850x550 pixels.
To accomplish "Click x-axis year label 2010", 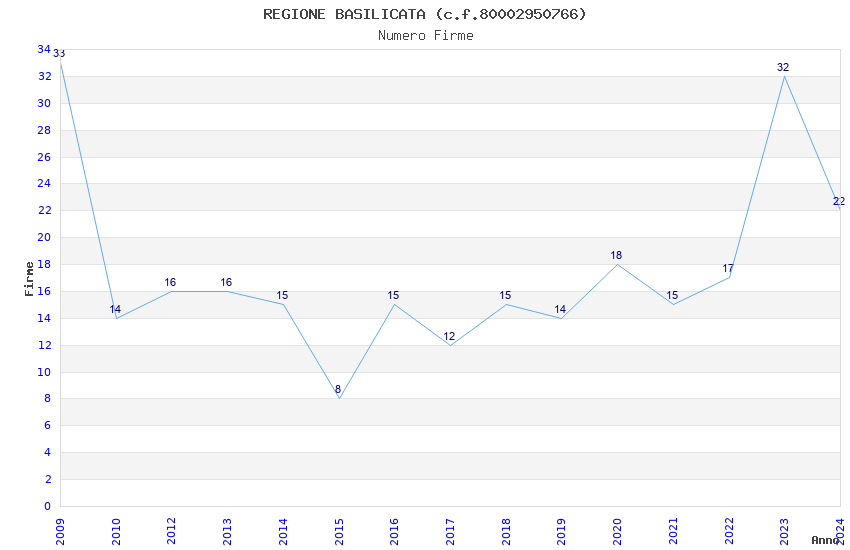I will point(115,532).
